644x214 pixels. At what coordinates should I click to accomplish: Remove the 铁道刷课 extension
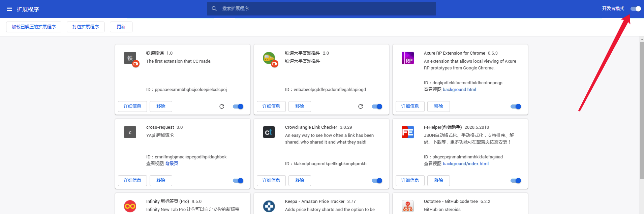(x=161, y=106)
